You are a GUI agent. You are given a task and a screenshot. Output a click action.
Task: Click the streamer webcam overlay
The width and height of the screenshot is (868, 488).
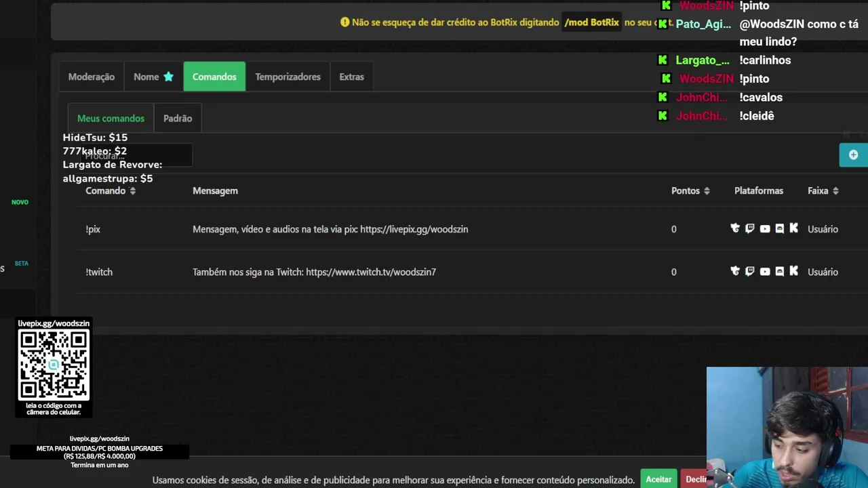click(787, 427)
